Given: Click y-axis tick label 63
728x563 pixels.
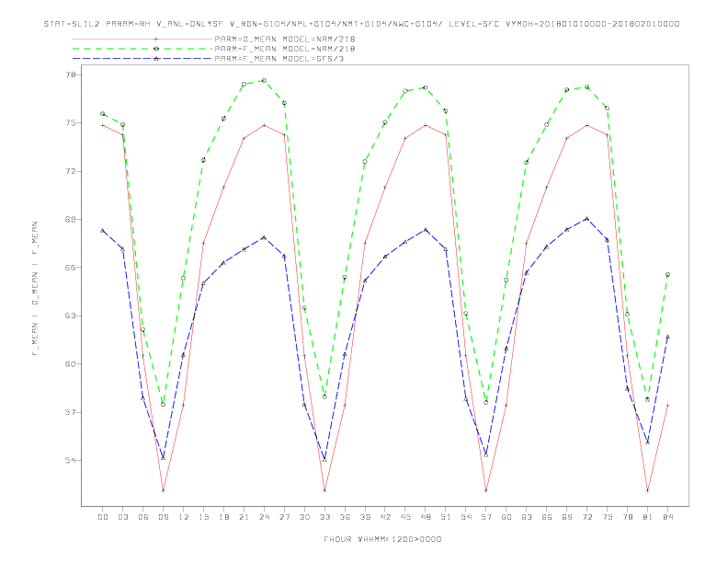Looking at the screenshot, I should click(x=72, y=316).
